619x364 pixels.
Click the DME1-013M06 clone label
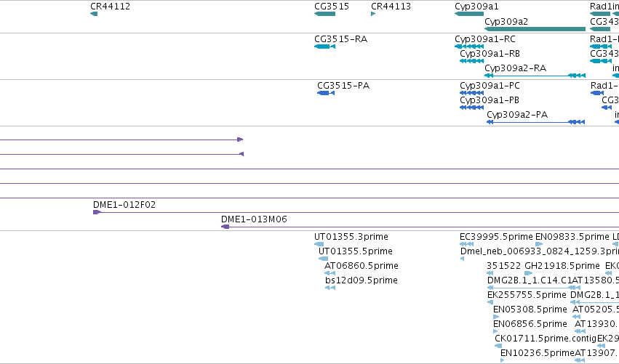click(x=254, y=219)
